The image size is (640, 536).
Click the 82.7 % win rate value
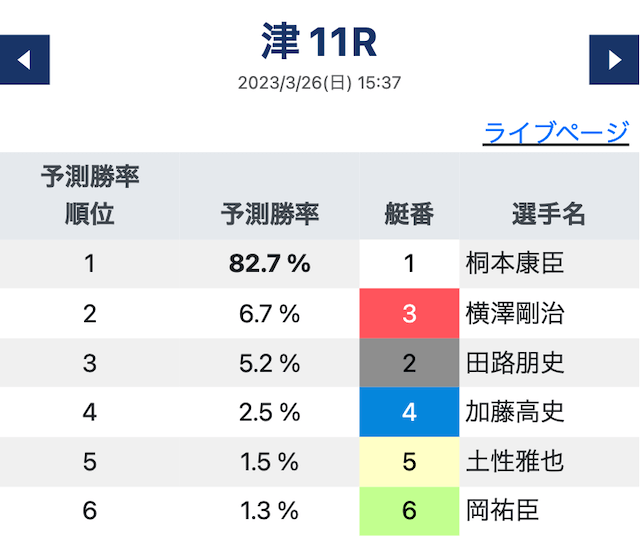269,263
